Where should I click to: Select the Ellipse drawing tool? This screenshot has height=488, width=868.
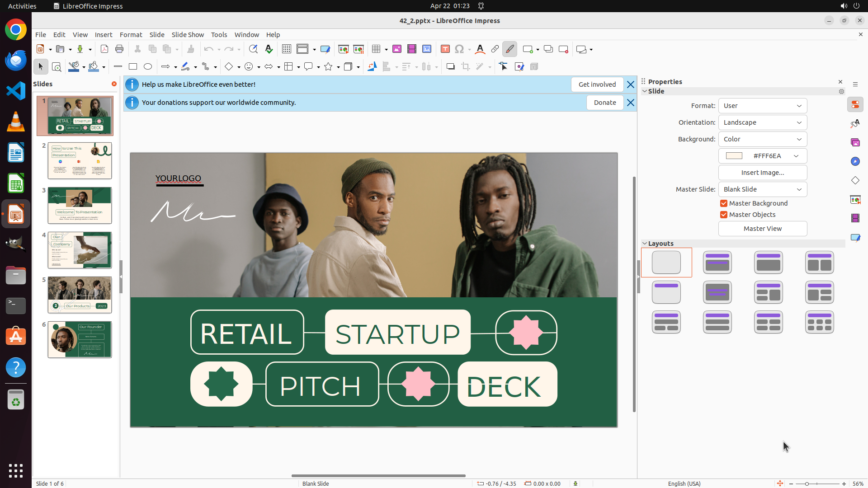tap(148, 67)
